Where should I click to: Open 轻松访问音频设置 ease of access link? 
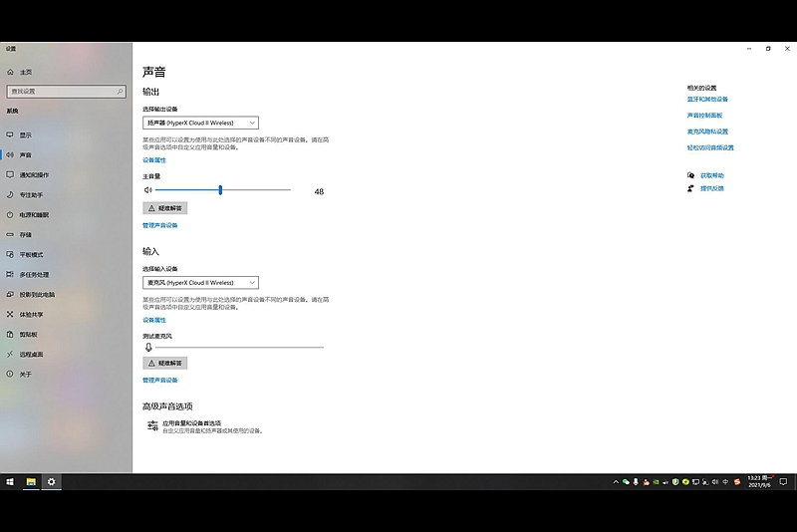pos(710,147)
